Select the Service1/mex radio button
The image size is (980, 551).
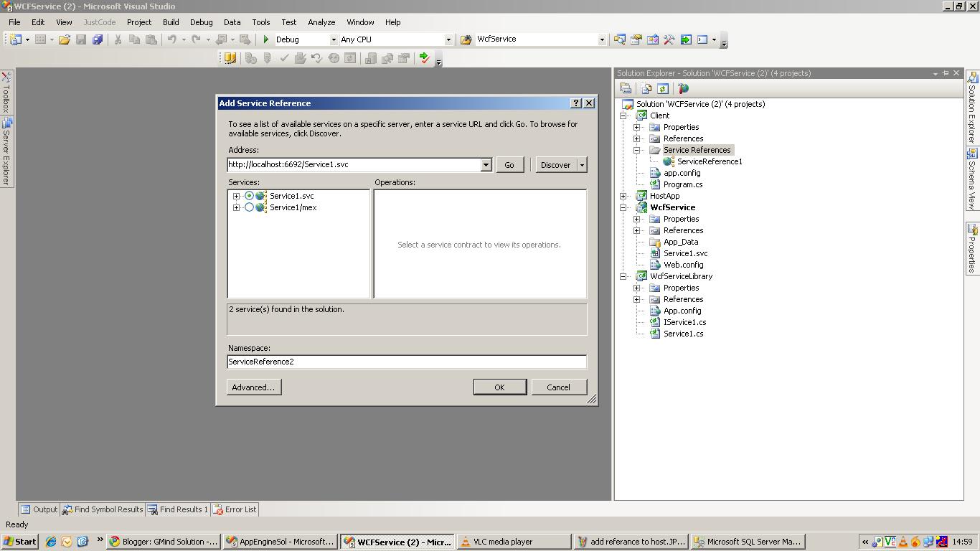(249, 207)
